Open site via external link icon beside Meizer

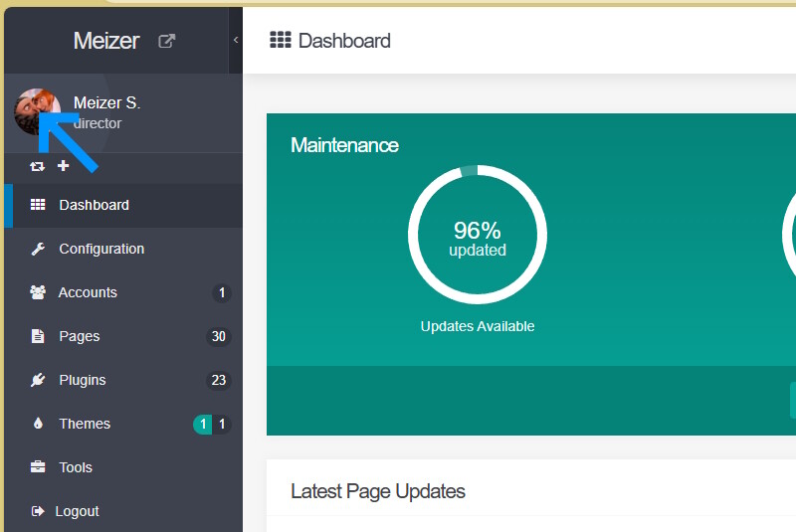pyautogui.click(x=166, y=41)
